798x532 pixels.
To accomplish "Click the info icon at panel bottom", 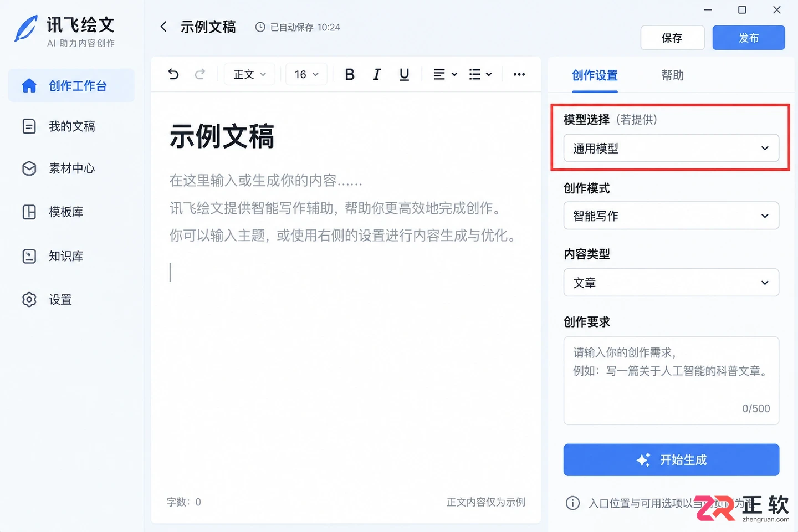I will [572, 503].
